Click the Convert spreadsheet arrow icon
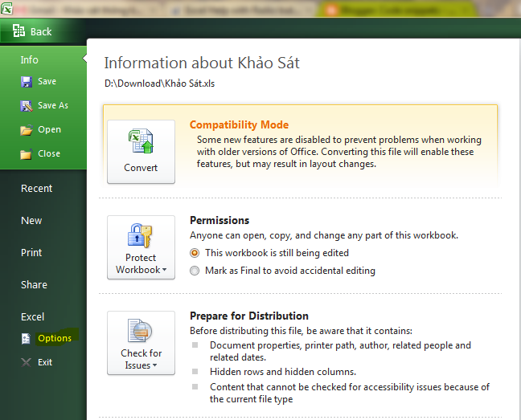521x420 pixels. [141, 141]
